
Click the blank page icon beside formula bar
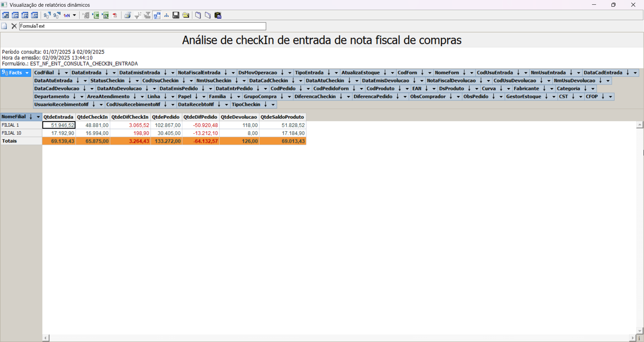click(4, 26)
